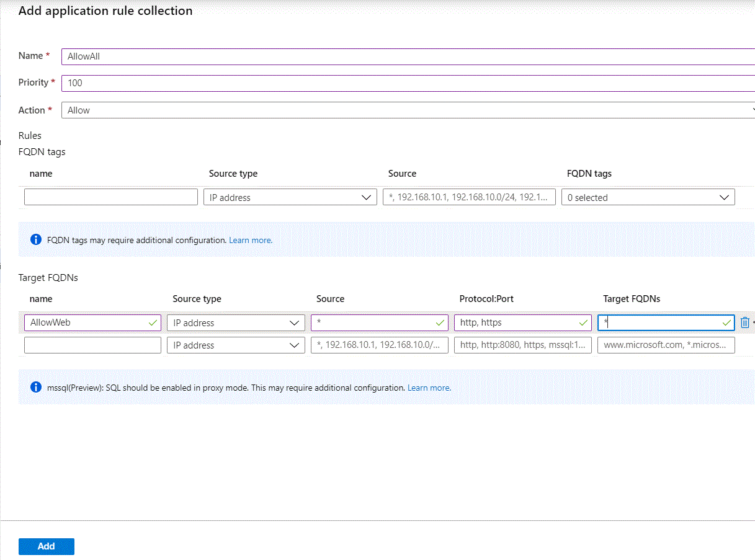Open Learn more link in mssql notice
The height and width of the screenshot is (560, 755).
coord(429,388)
